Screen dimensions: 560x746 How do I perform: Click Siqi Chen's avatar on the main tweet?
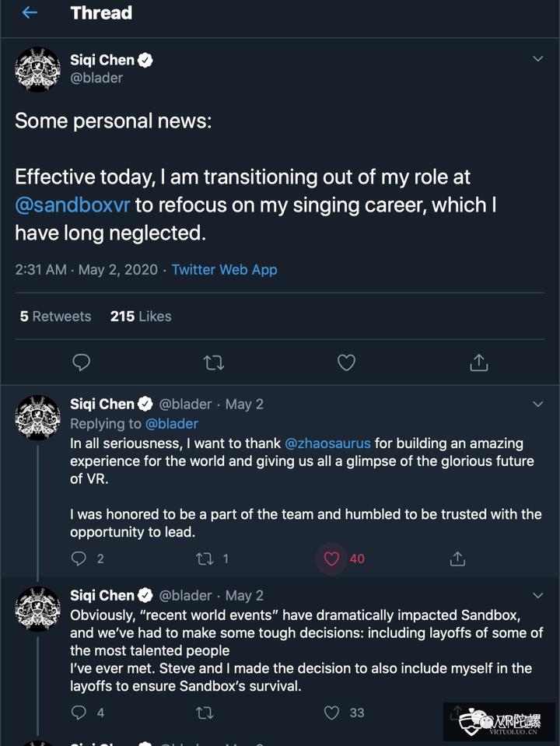(38, 70)
